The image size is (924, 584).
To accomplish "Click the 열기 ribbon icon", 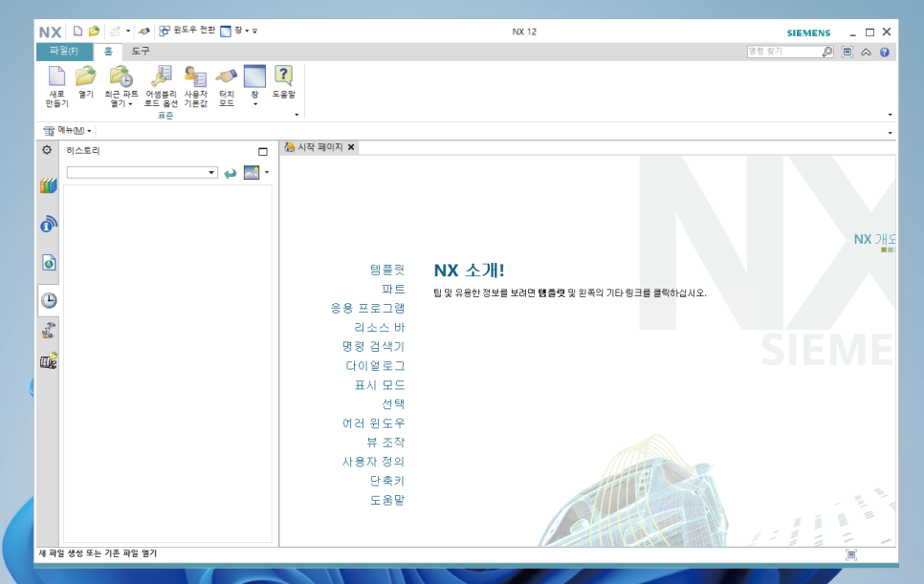I will click(x=86, y=82).
